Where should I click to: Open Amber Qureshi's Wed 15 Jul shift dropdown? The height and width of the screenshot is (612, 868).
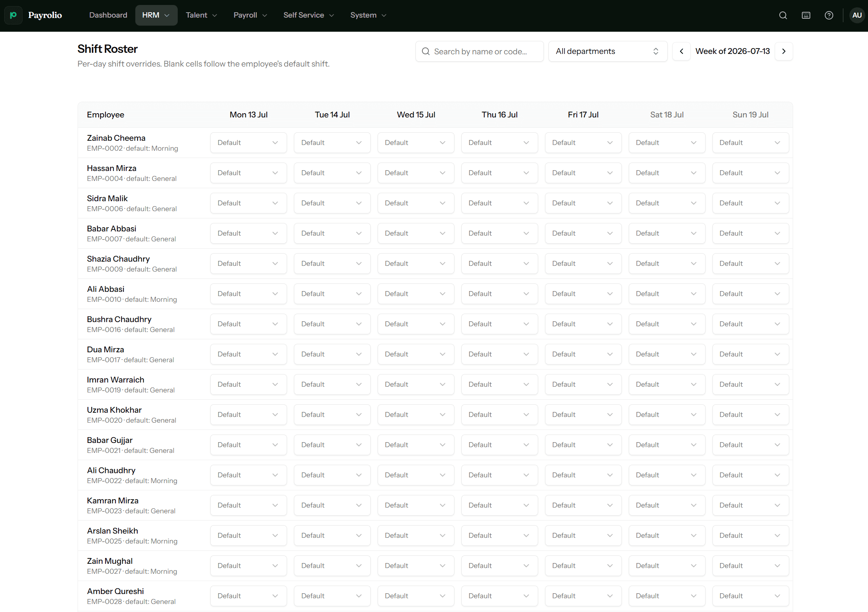click(x=416, y=596)
